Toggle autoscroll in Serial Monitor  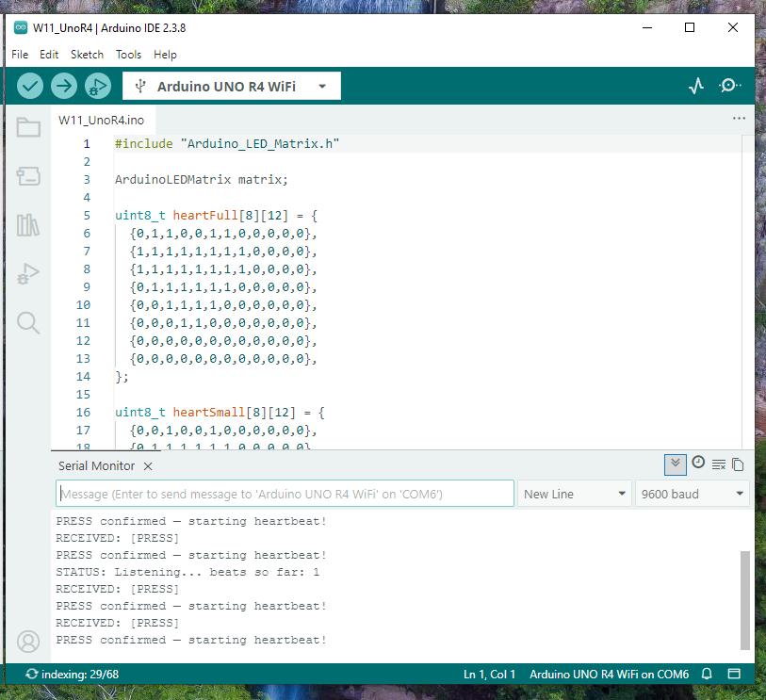pyautogui.click(x=676, y=464)
